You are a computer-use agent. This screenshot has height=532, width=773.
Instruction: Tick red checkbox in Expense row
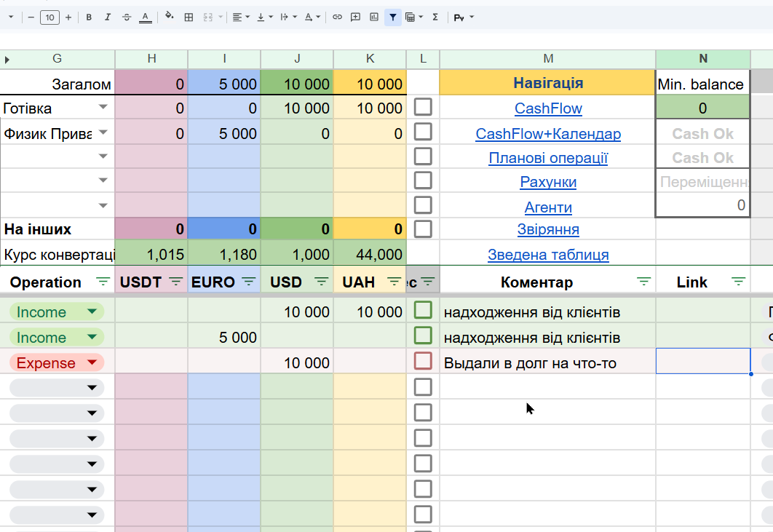[x=423, y=361]
